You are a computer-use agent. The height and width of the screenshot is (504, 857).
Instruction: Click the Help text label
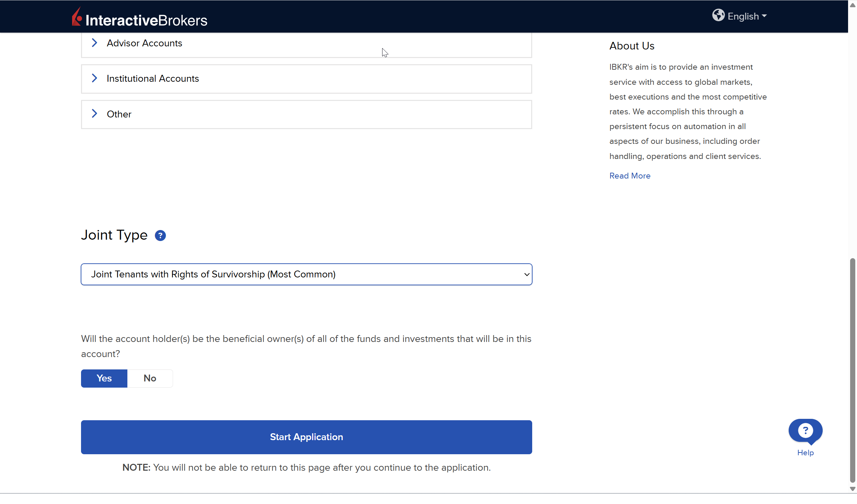coord(805,453)
